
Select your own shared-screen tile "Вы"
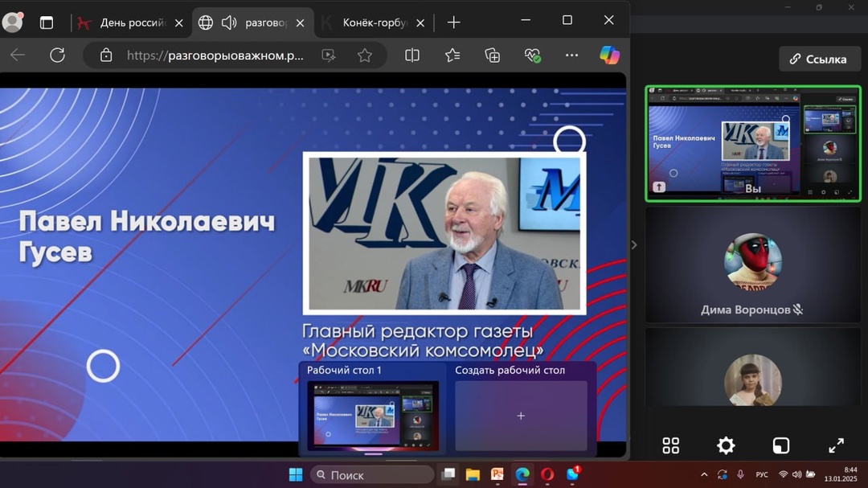tap(753, 144)
